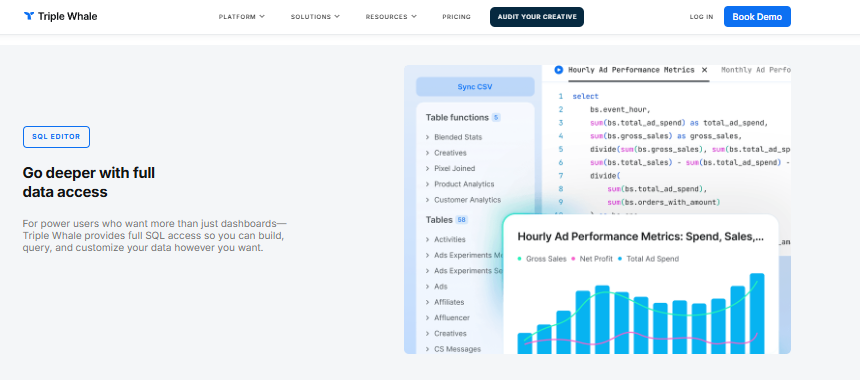Screen dimensions: 860x380
Task: Expand the Product Analytics table function
Action: pos(460,184)
